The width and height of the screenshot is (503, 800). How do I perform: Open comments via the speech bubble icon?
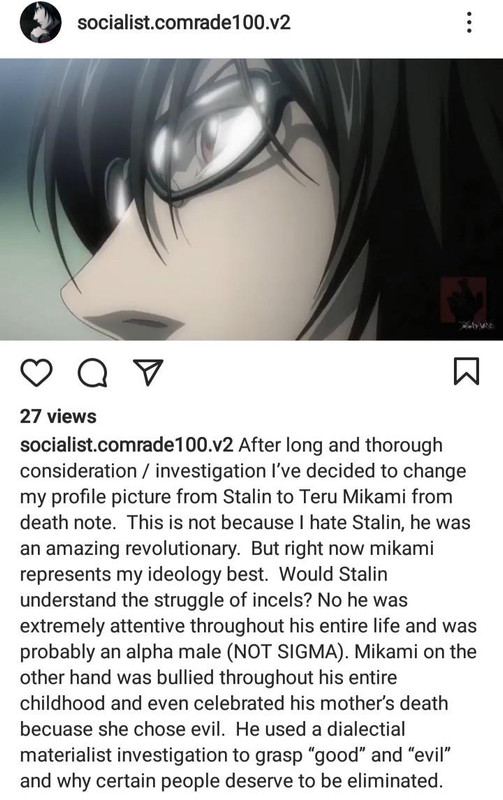[92, 372]
